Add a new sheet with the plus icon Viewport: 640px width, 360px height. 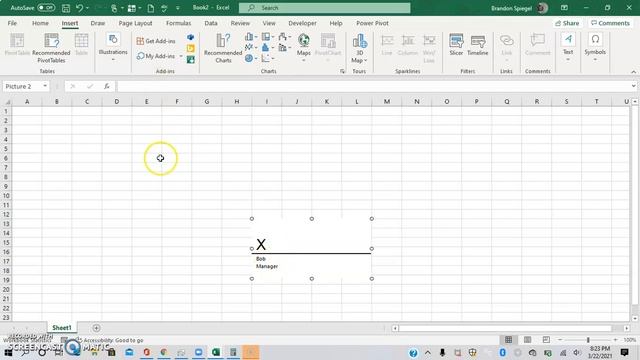point(96,328)
